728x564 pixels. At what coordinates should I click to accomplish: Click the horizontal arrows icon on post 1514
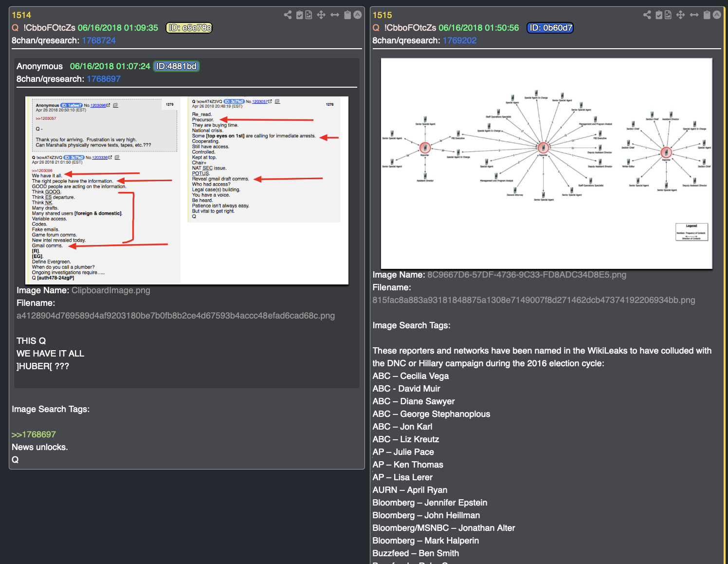[335, 15]
